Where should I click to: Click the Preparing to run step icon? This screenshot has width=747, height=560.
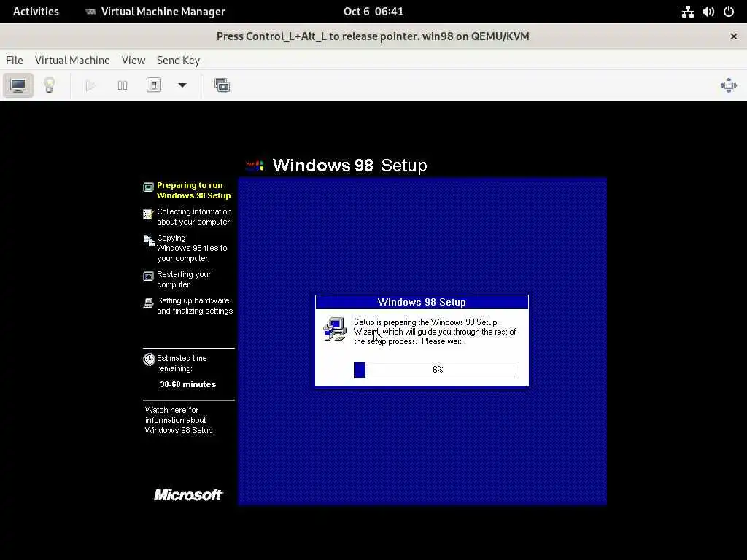(148, 187)
